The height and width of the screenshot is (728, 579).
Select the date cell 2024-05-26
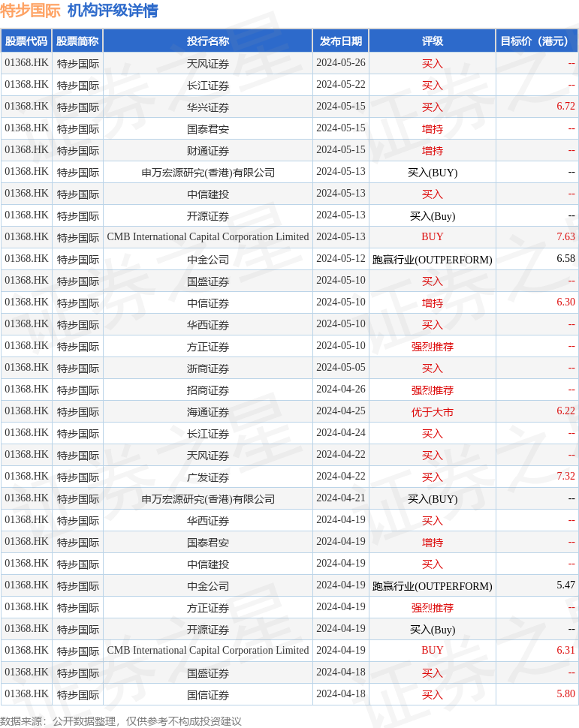(341, 63)
